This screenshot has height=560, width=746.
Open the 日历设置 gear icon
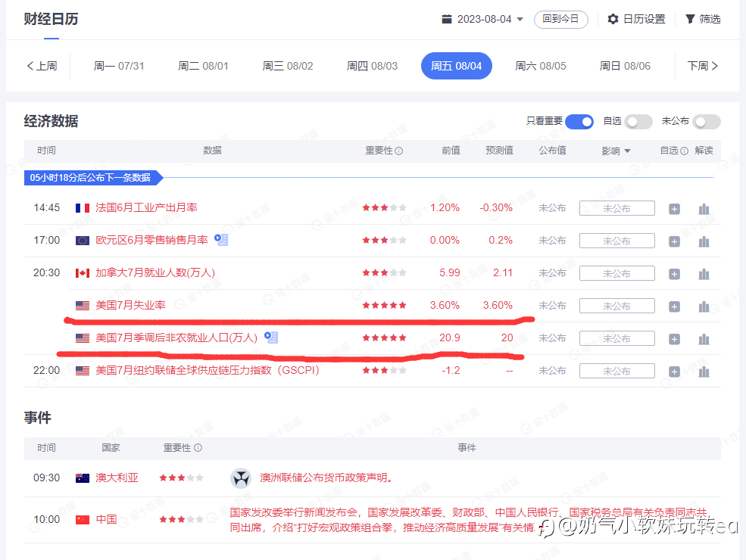(x=613, y=19)
